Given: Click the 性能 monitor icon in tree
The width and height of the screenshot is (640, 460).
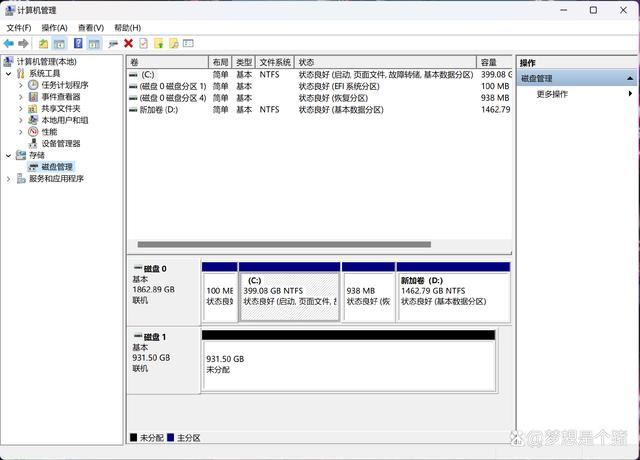Looking at the screenshot, I should (x=33, y=132).
